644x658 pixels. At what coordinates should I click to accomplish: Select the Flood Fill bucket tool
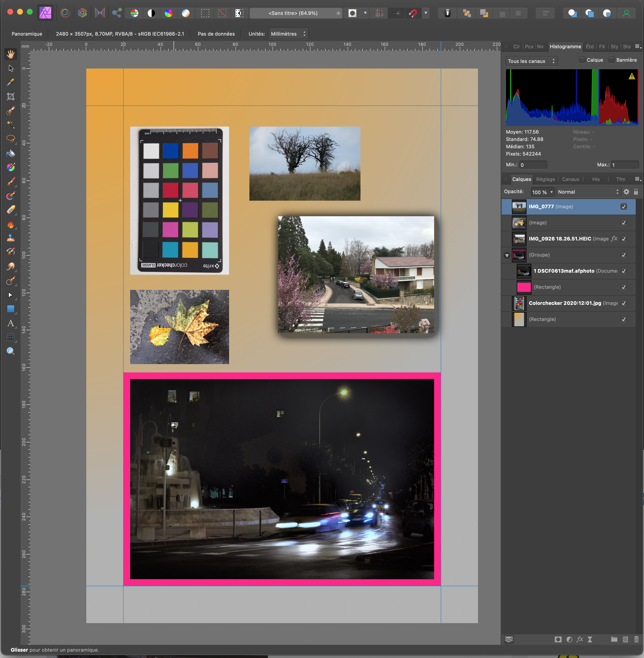click(10, 153)
